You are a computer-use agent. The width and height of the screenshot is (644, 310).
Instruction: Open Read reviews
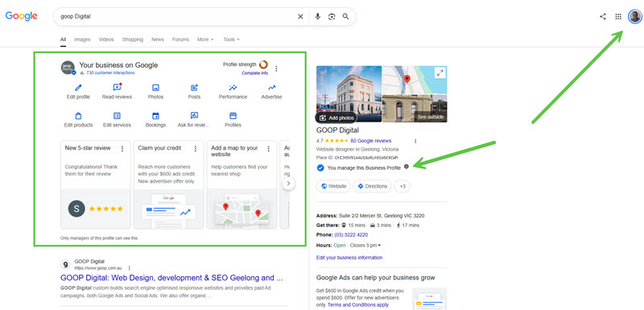pos(117,92)
